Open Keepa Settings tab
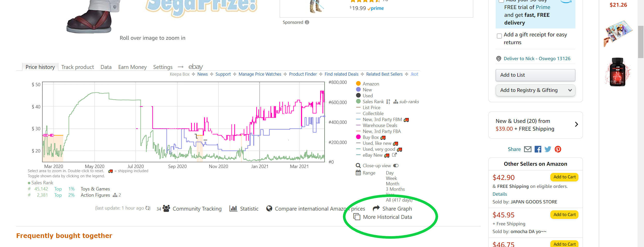 pyautogui.click(x=163, y=67)
